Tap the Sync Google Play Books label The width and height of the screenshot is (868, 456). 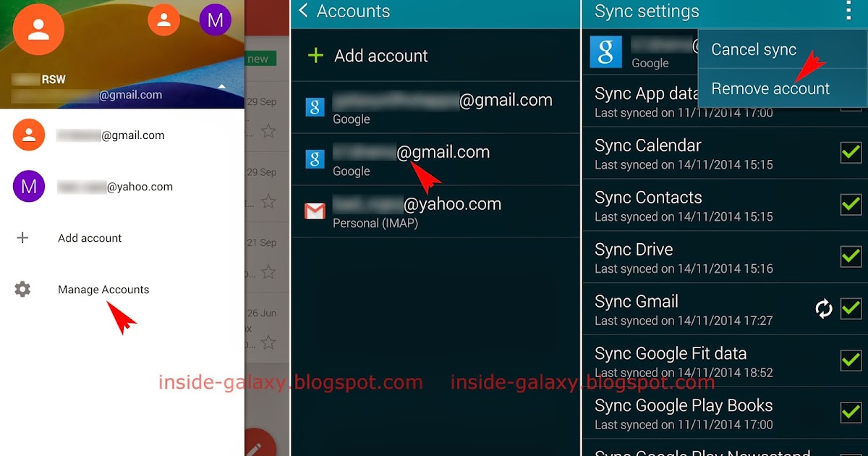tap(684, 406)
